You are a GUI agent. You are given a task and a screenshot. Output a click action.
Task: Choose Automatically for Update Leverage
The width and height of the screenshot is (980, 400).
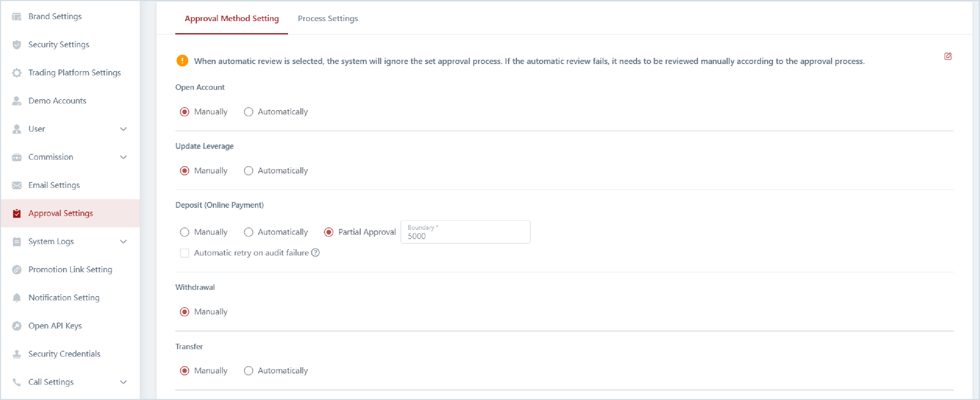tap(249, 171)
